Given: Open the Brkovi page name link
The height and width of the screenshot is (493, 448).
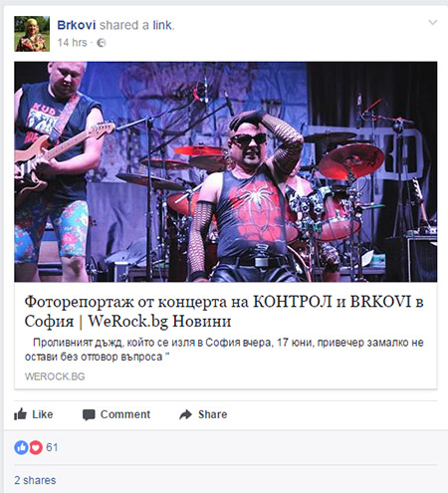Looking at the screenshot, I should [77, 25].
